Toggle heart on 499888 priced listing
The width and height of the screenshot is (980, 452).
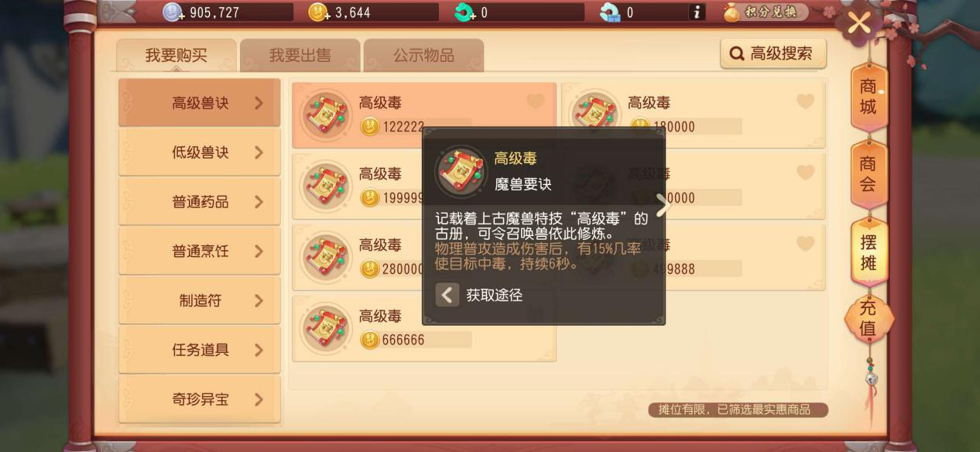pyautogui.click(x=805, y=244)
